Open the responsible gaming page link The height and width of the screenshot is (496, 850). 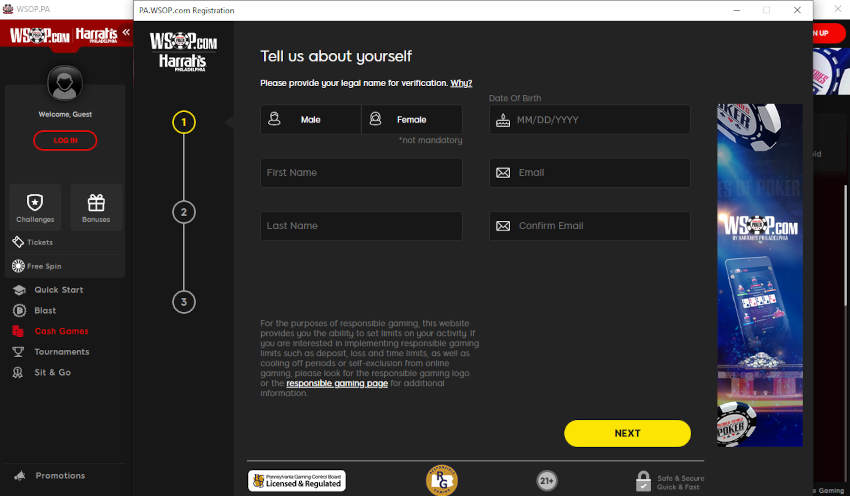point(337,383)
